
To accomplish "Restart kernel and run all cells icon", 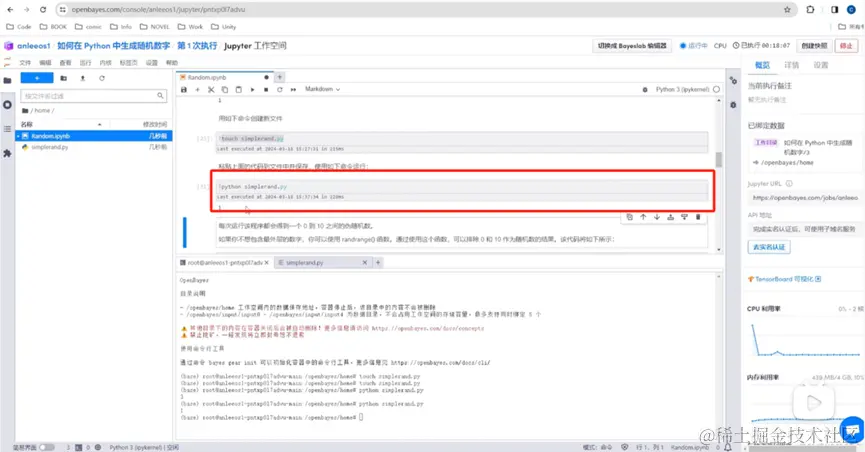I will tap(293, 89).
